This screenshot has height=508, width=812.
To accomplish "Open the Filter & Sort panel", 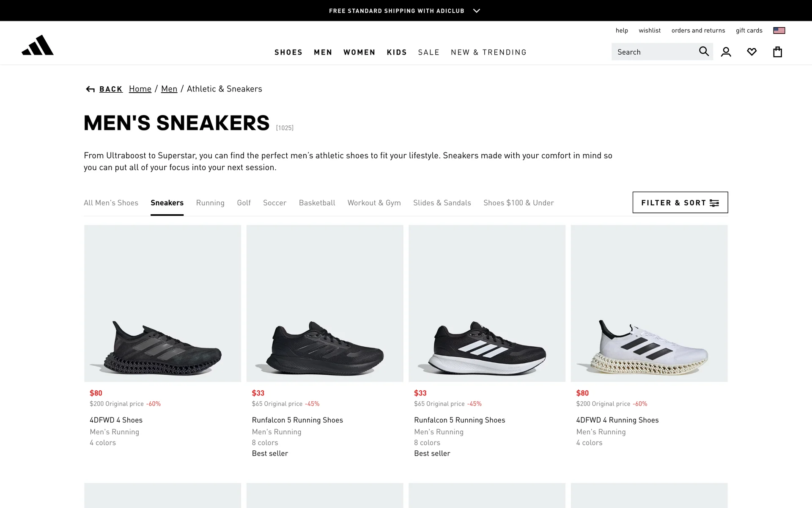I will [x=680, y=203].
